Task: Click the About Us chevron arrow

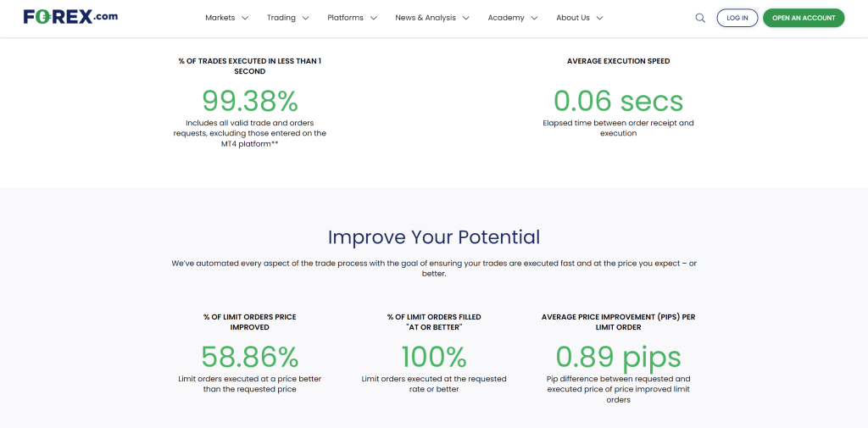Action: [x=599, y=18]
